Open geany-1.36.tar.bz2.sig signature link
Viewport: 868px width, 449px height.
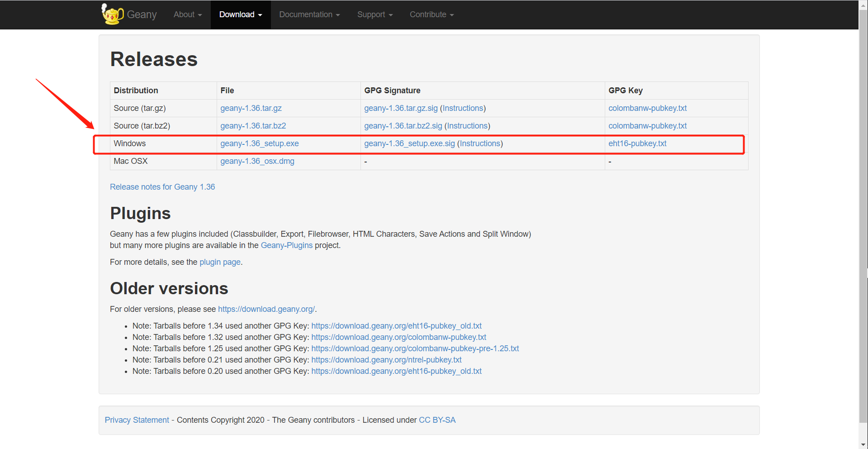click(x=403, y=126)
